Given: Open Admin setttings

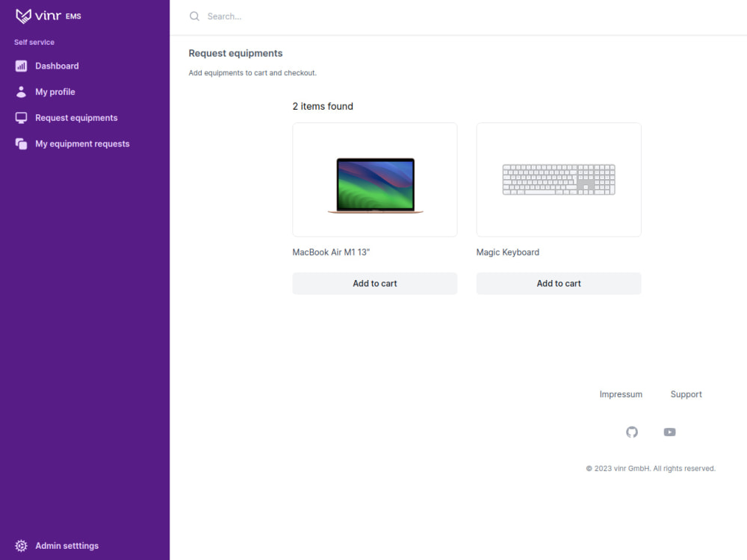Looking at the screenshot, I should tap(85, 546).
